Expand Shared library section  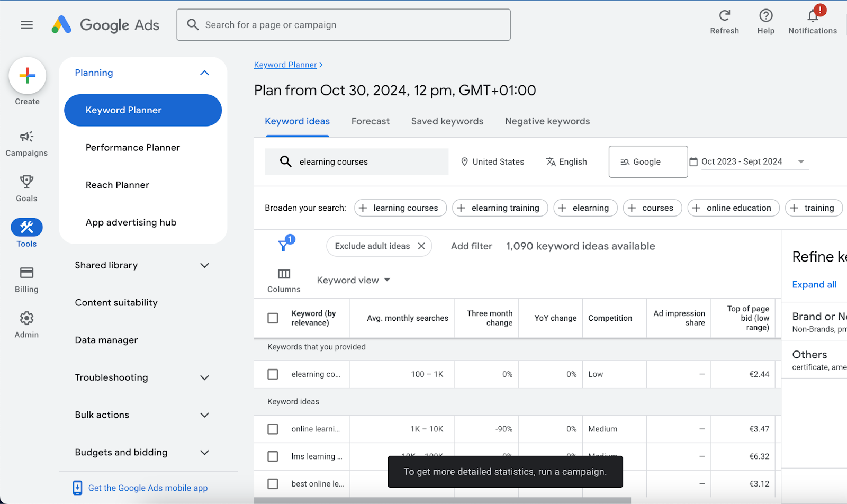[204, 265]
